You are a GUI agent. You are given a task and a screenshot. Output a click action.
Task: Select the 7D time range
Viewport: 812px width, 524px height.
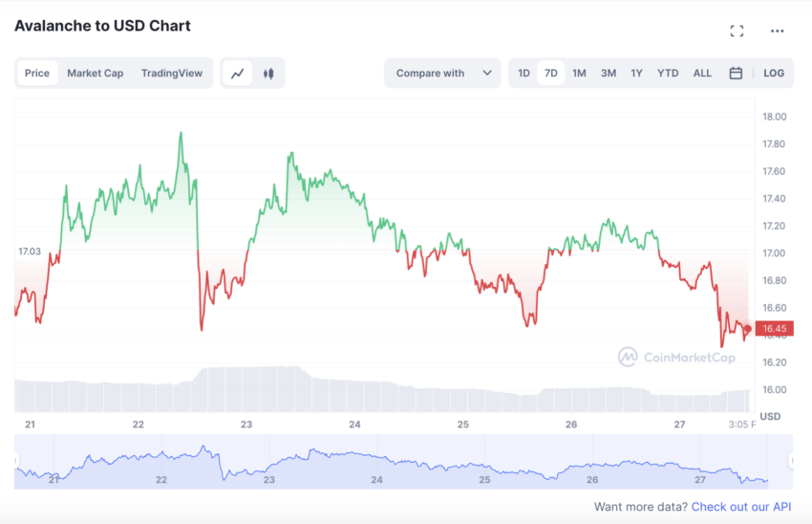click(550, 73)
